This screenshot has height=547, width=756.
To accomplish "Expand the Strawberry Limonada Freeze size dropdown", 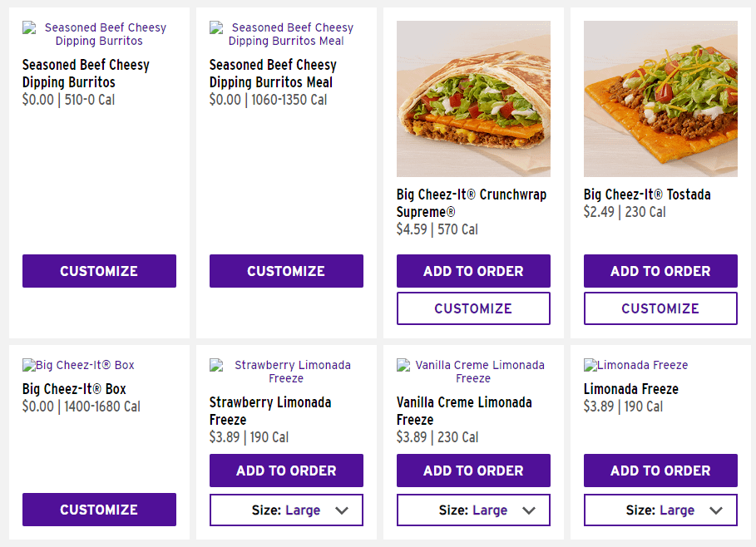I will click(x=286, y=510).
